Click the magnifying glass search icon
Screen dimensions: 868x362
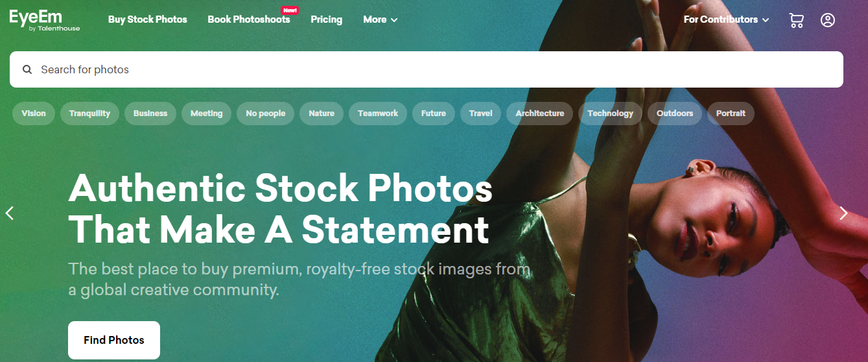pos(27,69)
